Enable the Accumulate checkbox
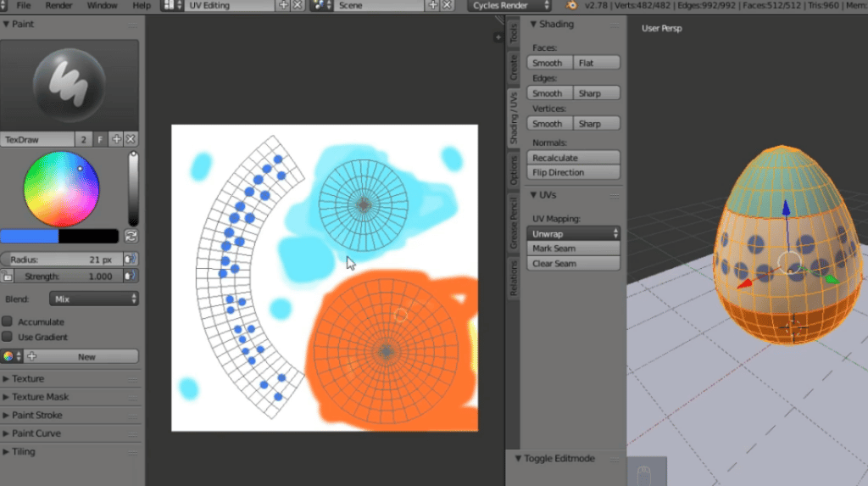 tap(8, 322)
